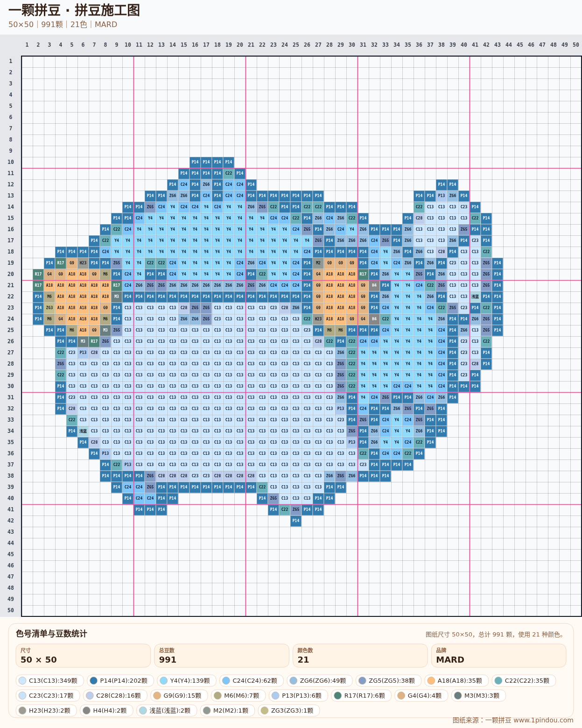Click the H23 bead cell in row 19

[x=83, y=263]
